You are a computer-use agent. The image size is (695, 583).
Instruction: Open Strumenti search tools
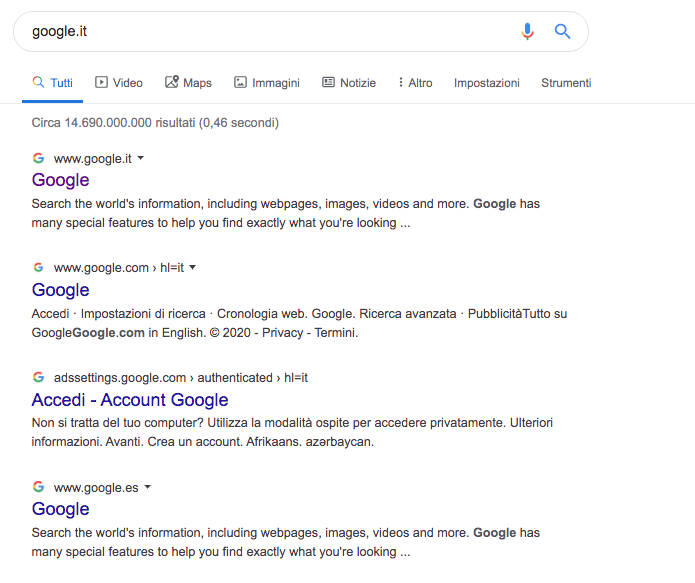pyautogui.click(x=566, y=83)
